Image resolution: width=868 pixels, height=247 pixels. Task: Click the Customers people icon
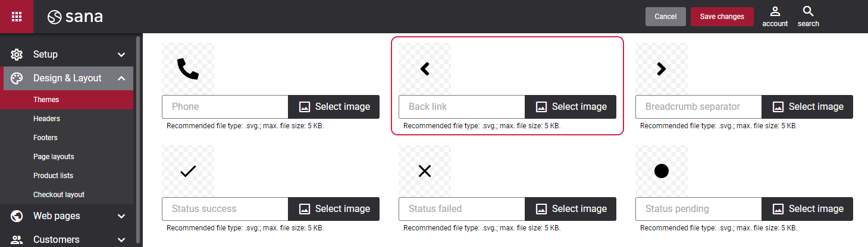click(x=17, y=240)
